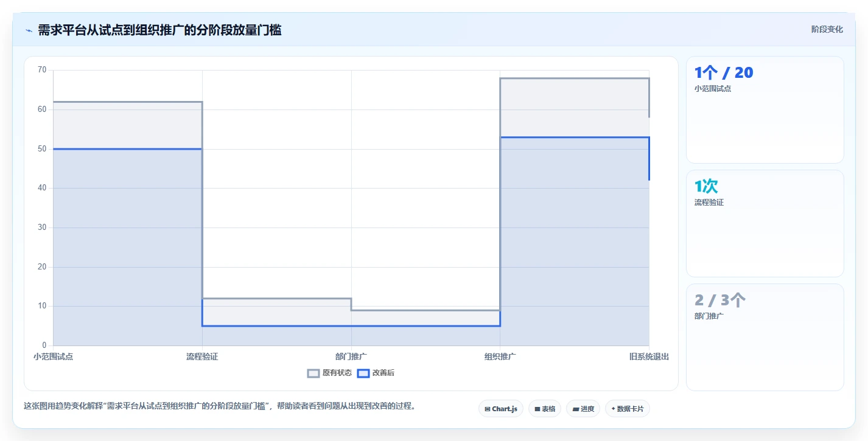
Task: Click the 1个 / 20 value
Action: point(724,73)
